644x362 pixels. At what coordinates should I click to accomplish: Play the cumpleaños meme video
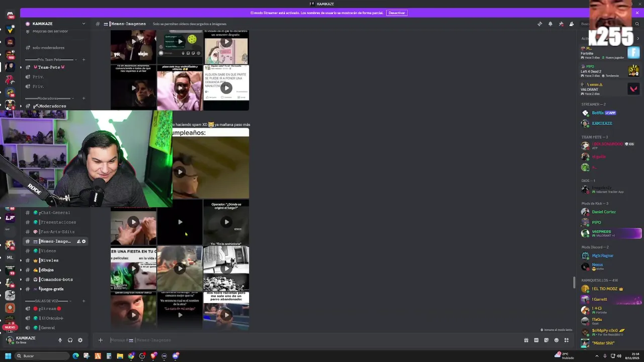(180, 172)
